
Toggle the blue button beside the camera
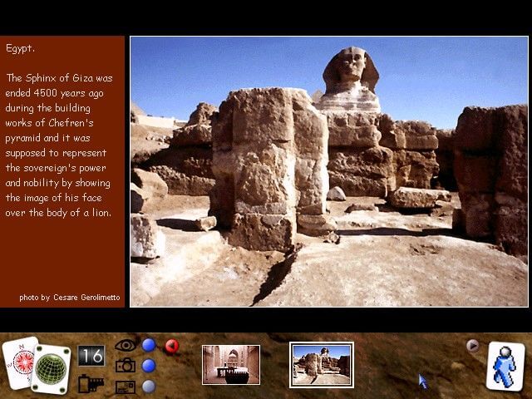click(149, 366)
